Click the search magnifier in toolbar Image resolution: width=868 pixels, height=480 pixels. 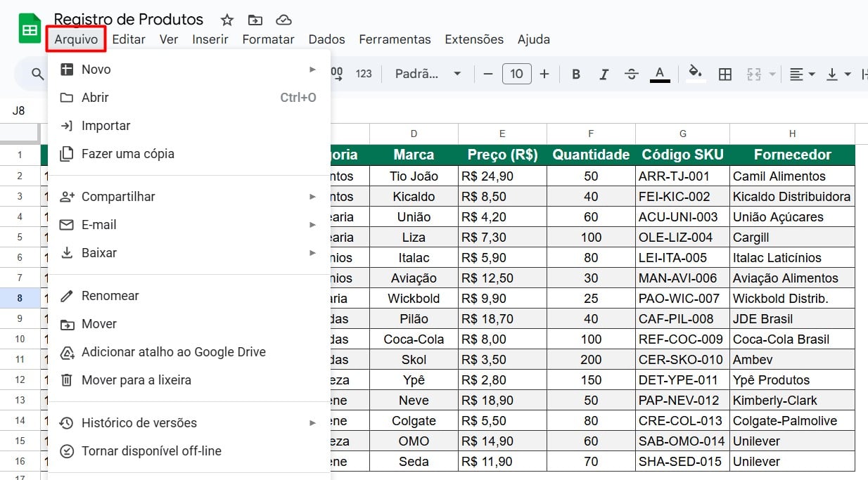(x=38, y=74)
